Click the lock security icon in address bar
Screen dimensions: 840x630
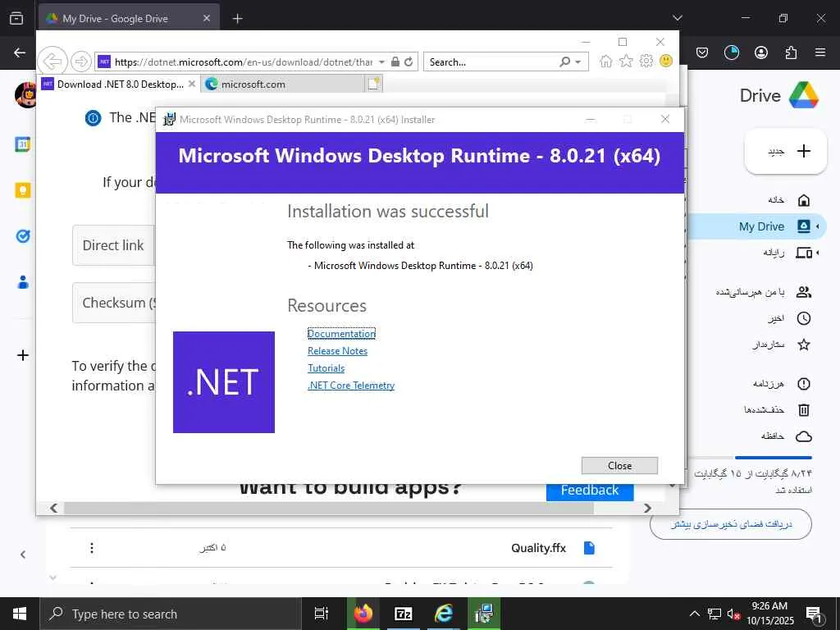(395, 62)
